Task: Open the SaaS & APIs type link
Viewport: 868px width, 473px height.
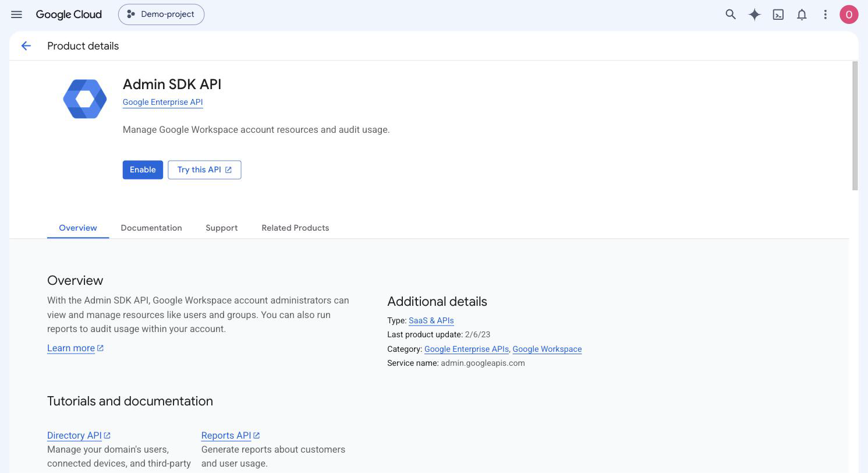Action: click(431, 320)
